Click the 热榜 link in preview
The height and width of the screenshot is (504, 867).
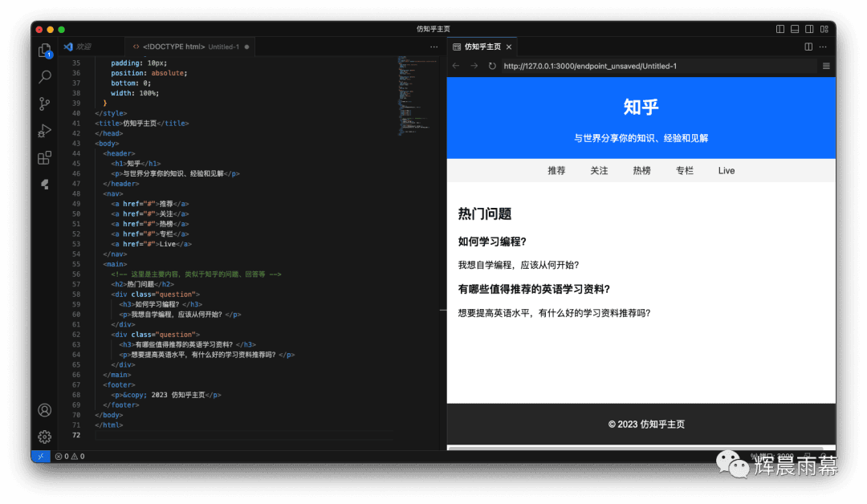(641, 171)
